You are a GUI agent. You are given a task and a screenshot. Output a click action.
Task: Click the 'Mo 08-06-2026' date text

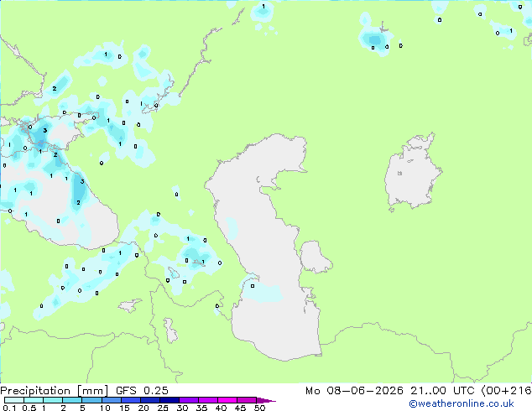(354, 391)
